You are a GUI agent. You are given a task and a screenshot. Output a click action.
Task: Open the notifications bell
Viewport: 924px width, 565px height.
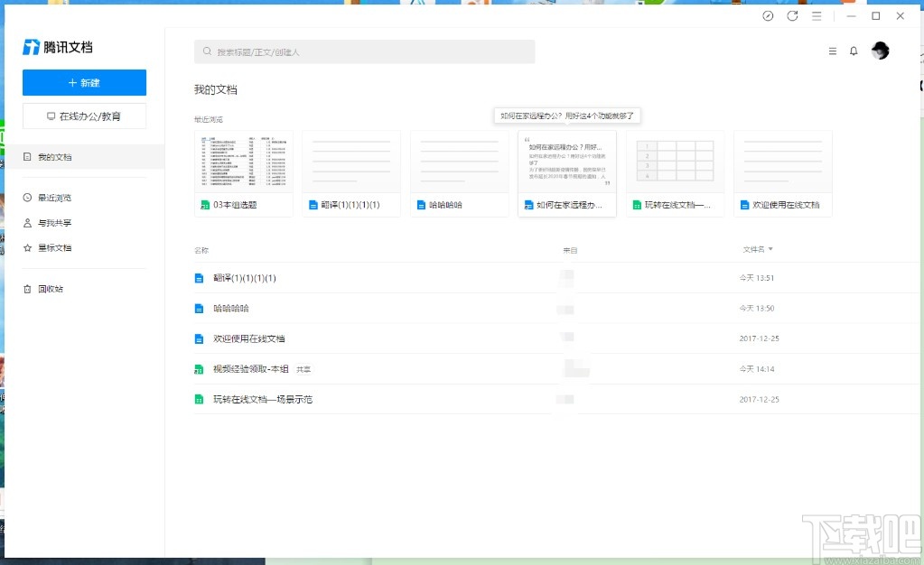854,51
